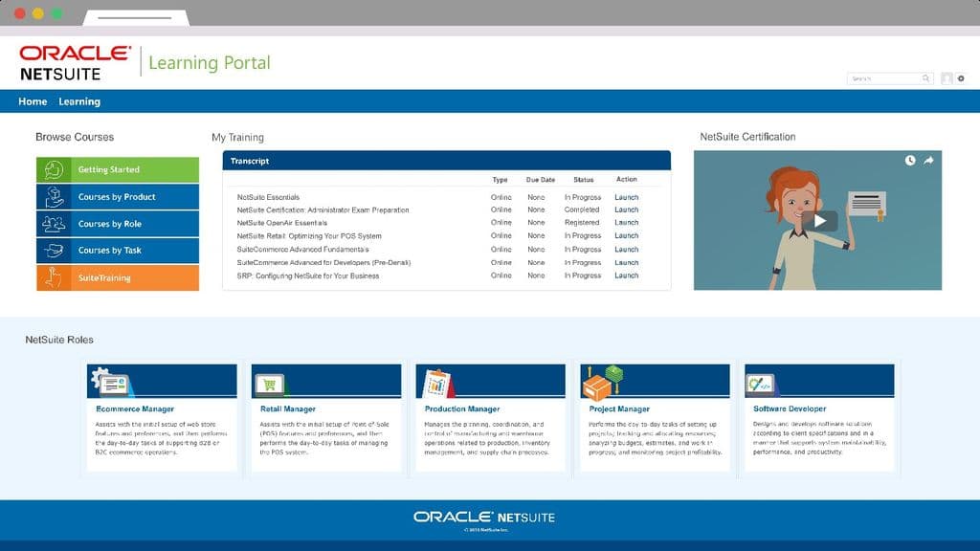This screenshot has height=551, width=980.
Task: Click the Transcript panel header
Action: point(446,161)
